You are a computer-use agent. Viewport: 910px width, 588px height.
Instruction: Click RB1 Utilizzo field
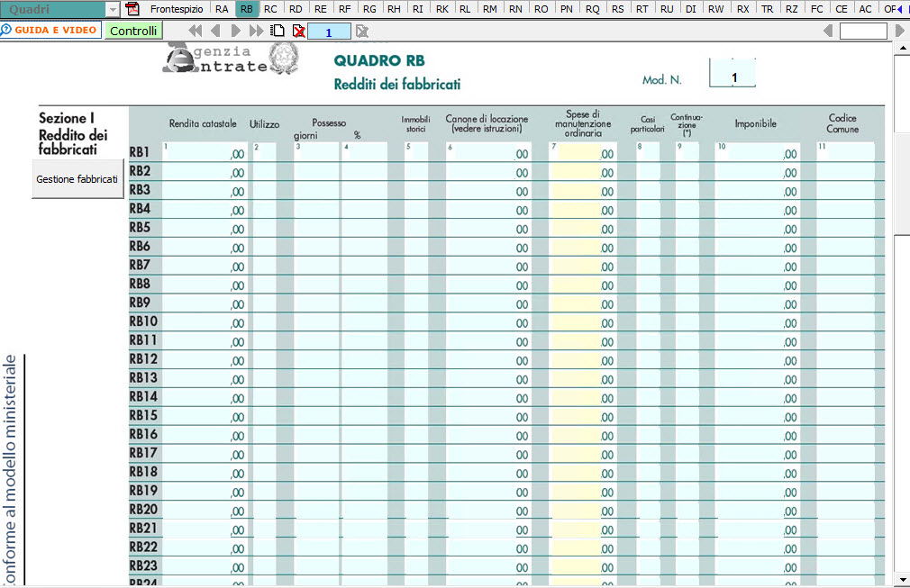[264, 152]
